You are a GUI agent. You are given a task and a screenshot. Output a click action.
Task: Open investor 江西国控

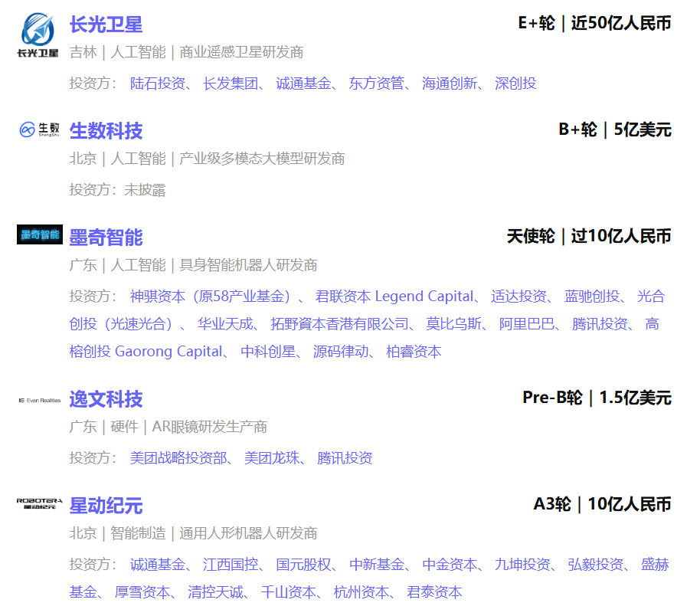[x=231, y=565]
